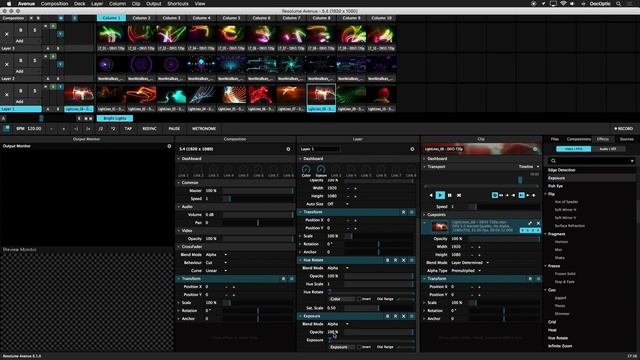This screenshot has height=360, width=640.
Task: Open Crossfader Behaviour dropdown
Action: click(215, 262)
